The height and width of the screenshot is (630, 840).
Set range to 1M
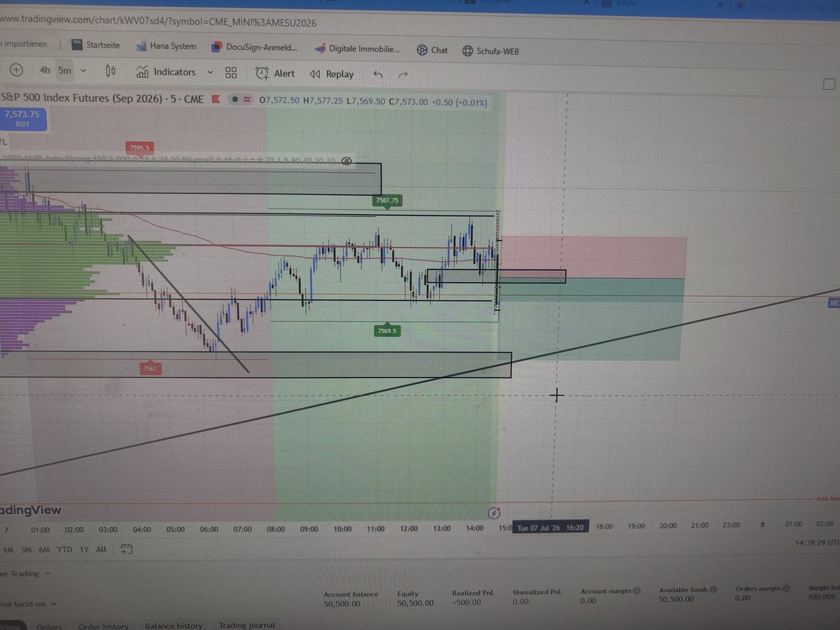(8, 549)
